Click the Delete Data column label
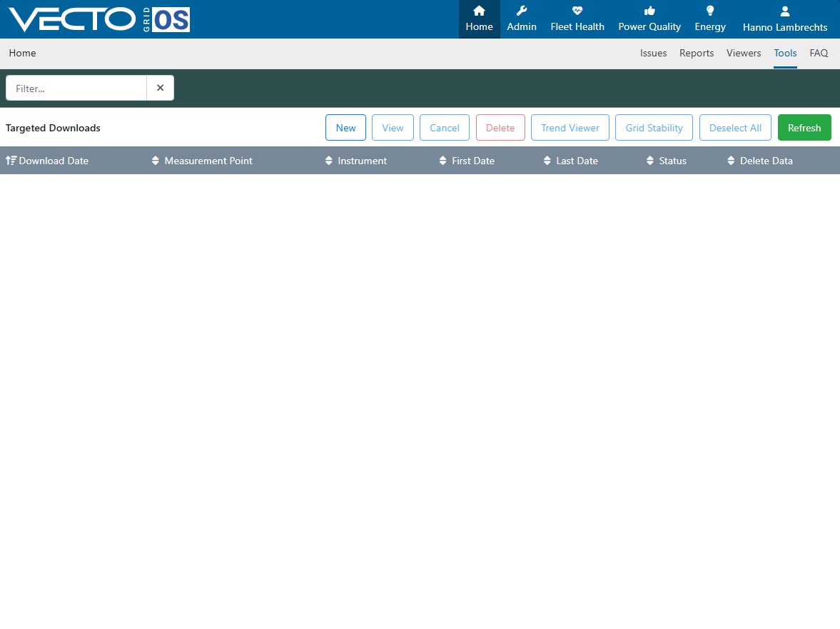The image size is (840, 629). 766,161
